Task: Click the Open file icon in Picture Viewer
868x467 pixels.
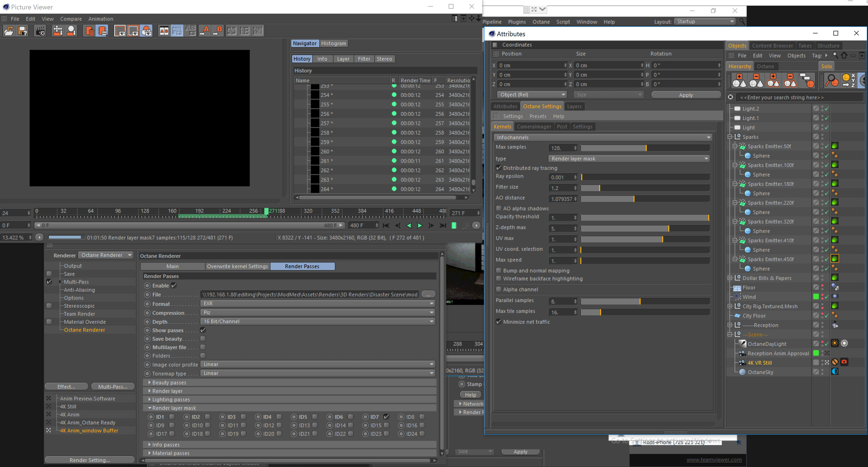Action: [x=9, y=31]
